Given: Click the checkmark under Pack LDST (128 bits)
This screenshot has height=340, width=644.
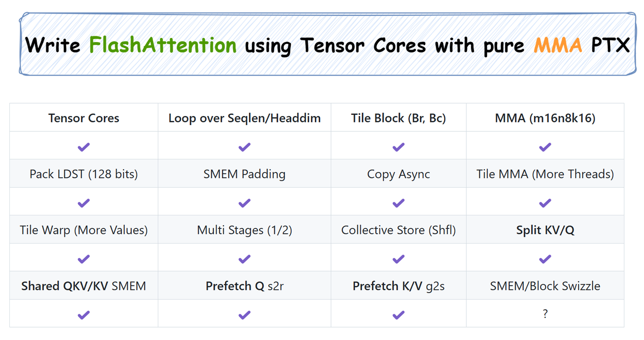Looking at the screenshot, I should (x=84, y=203).
